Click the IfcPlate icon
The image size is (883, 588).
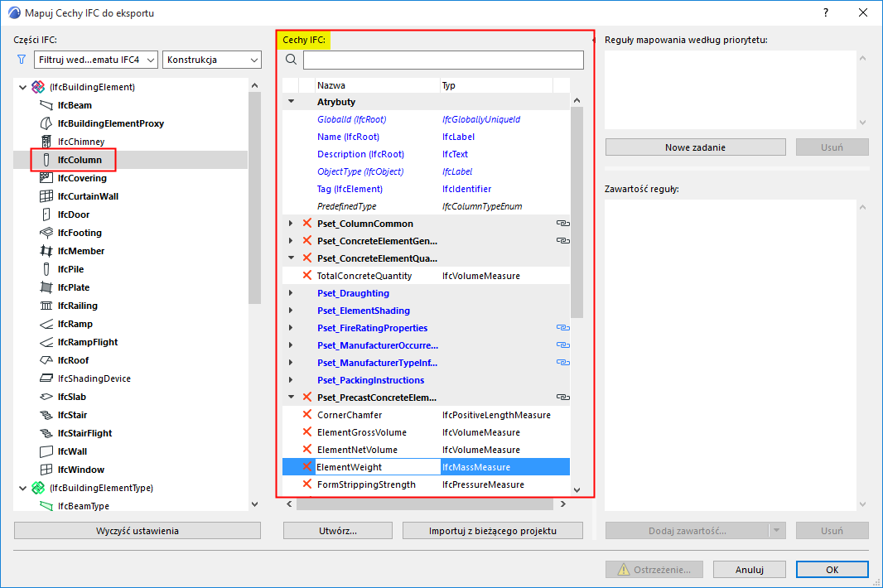pyautogui.click(x=46, y=287)
